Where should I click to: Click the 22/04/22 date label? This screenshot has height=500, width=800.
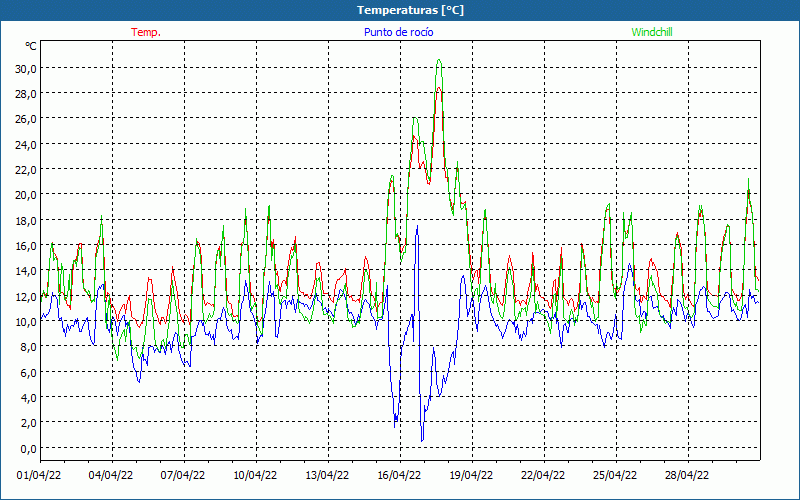pyautogui.click(x=543, y=475)
